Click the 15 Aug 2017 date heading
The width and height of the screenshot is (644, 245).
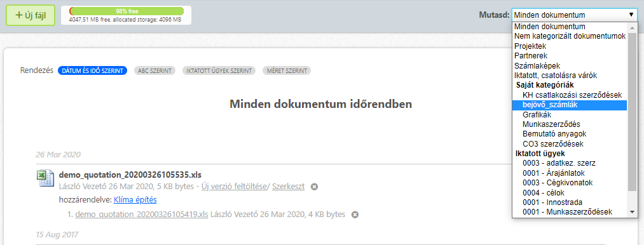pyautogui.click(x=57, y=235)
